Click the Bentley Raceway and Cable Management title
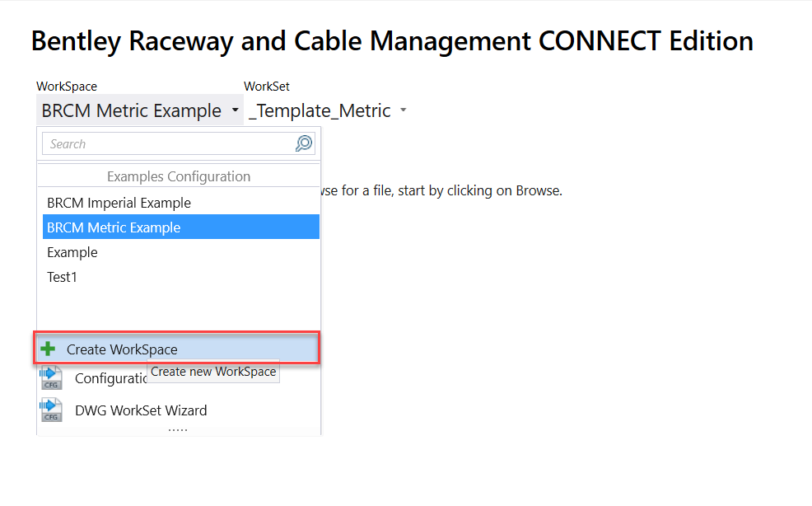Screen dimensions: 812x506 point(392,41)
